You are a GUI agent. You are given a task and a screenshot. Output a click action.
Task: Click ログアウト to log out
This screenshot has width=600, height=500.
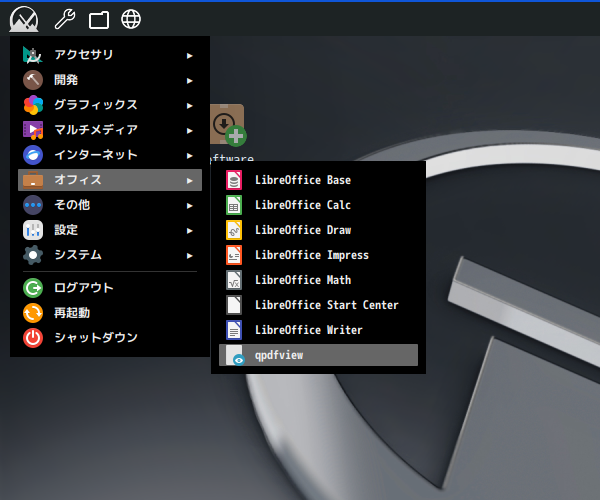(83, 288)
